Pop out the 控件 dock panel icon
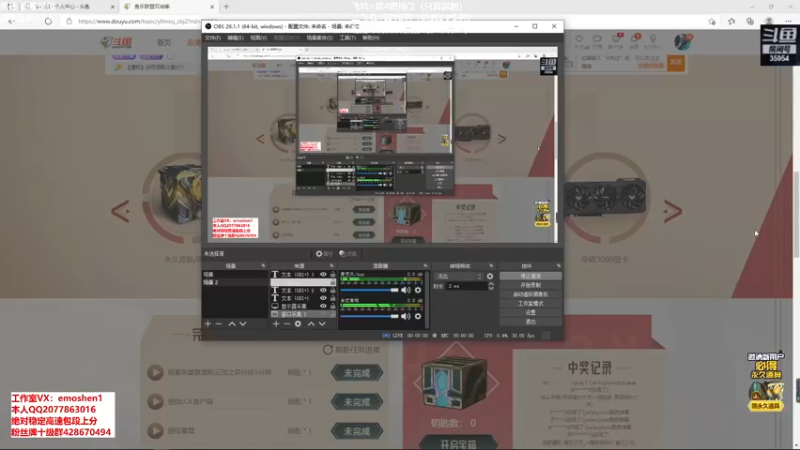 tap(559, 266)
